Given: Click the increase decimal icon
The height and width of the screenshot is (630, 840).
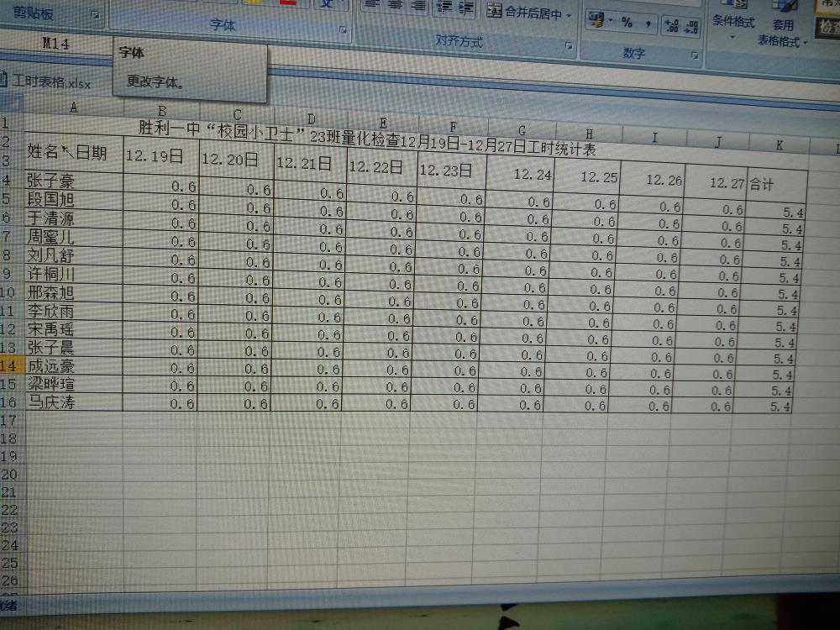Looking at the screenshot, I should point(671,26).
